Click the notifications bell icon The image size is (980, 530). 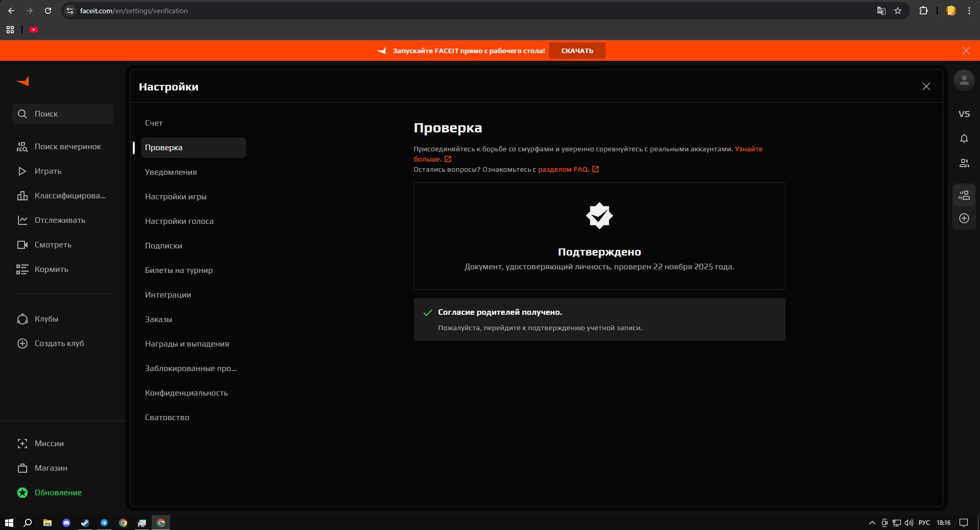[x=964, y=139]
